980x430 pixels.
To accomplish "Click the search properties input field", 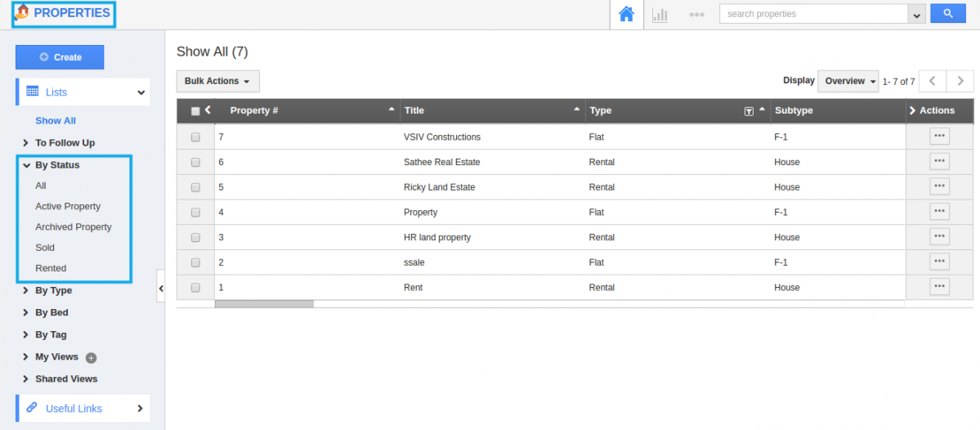I will pyautogui.click(x=813, y=14).
